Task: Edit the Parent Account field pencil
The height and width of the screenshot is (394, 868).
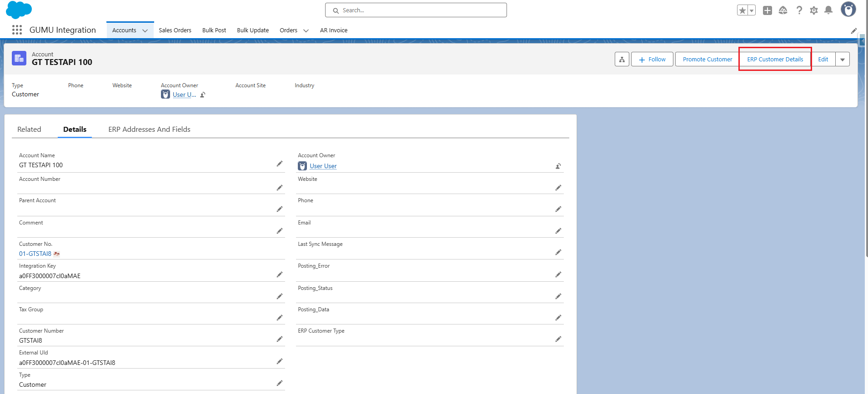Action: pyautogui.click(x=280, y=209)
